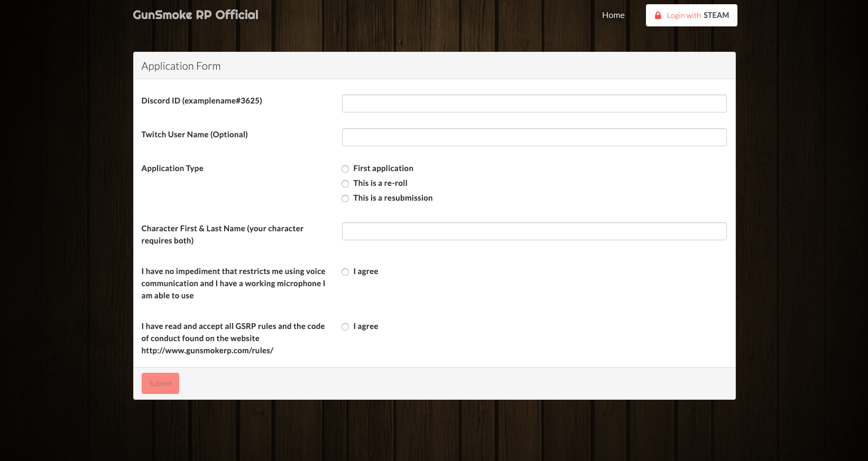
Task: Click the voice communication impediment statement text
Action: point(233,283)
